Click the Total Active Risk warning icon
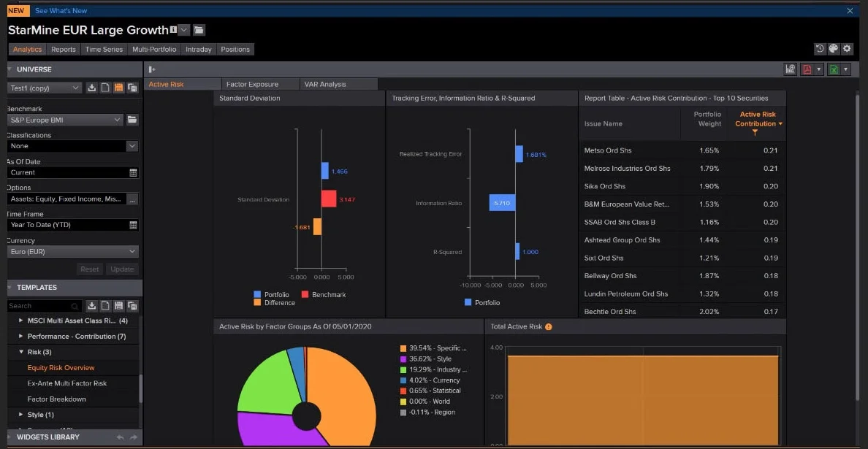 pyautogui.click(x=549, y=327)
